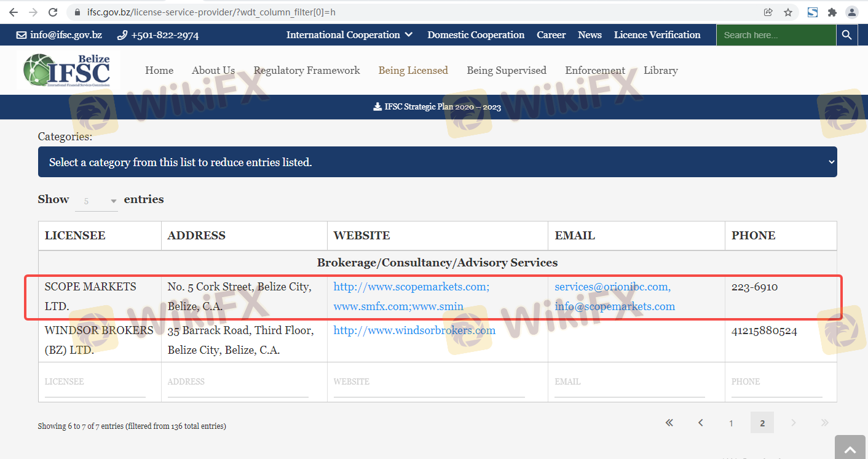Image resolution: width=868 pixels, height=459 pixels.
Task: Email info@scopemarkets.com
Action: tap(615, 306)
